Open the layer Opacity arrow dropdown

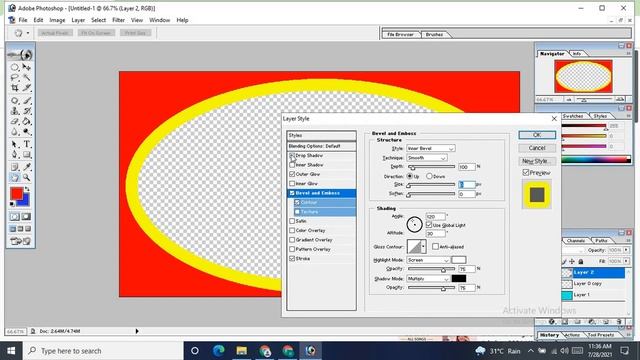pyautogui.click(x=626, y=250)
